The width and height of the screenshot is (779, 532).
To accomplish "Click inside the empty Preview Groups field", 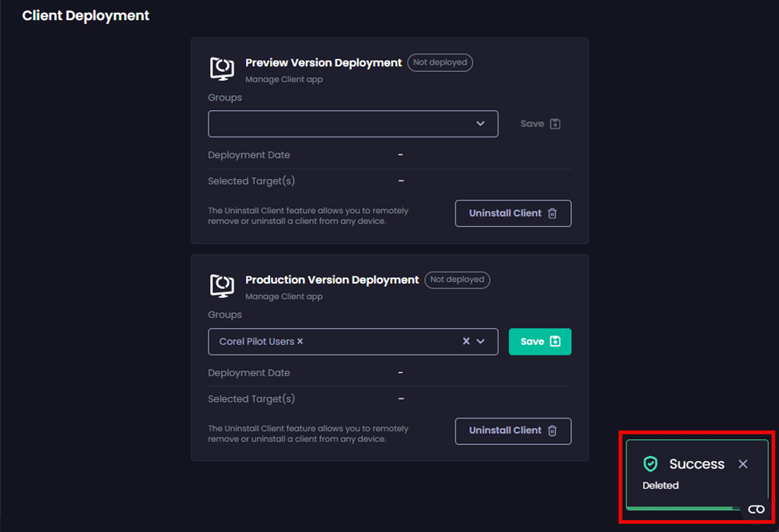I will pos(336,124).
